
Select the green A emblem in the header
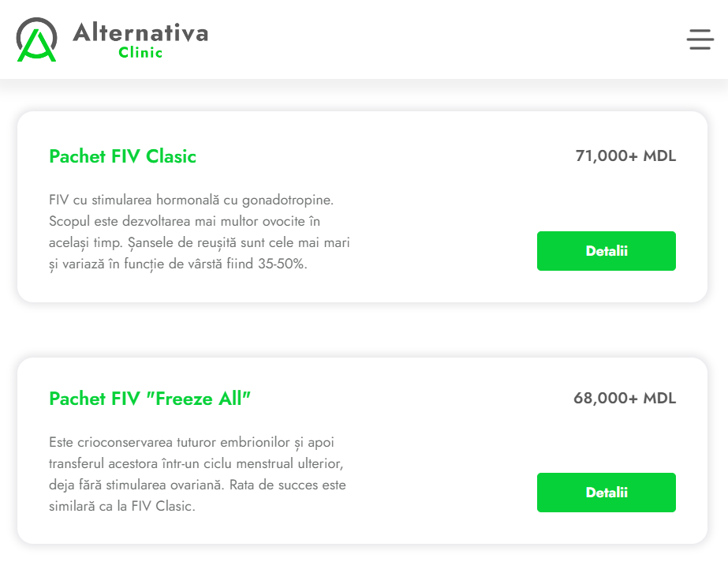35,39
